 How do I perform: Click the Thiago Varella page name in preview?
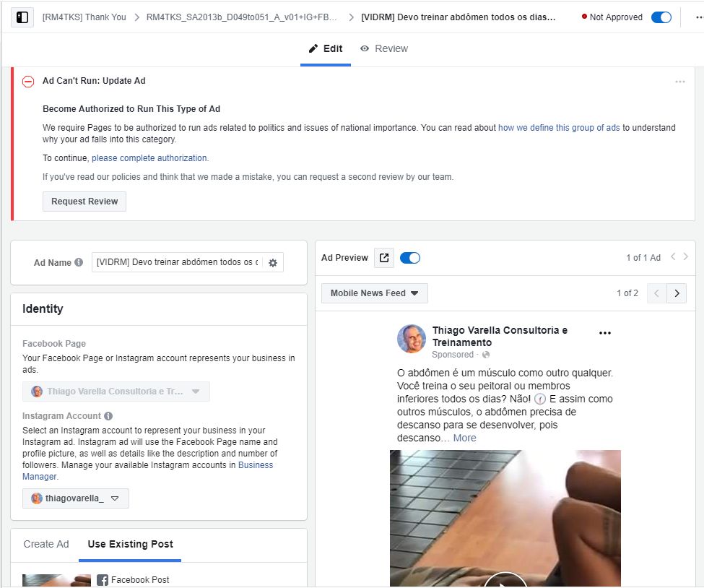pyautogui.click(x=500, y=337)
